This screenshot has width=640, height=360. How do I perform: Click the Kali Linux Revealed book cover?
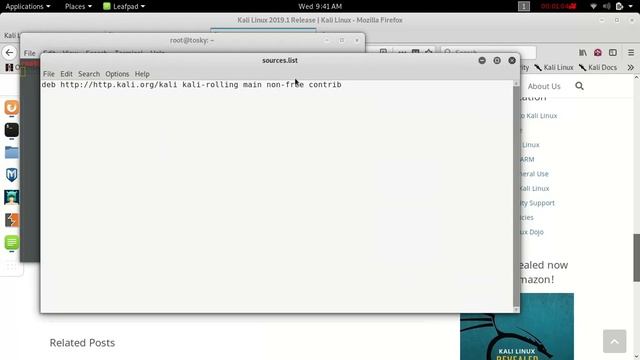[x=517, y=326]
